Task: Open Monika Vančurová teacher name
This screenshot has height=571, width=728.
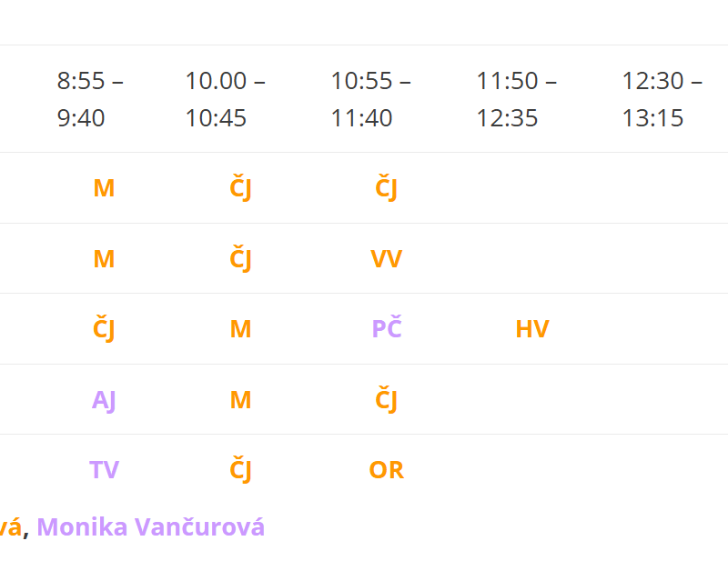Action: tap(150, 527)
